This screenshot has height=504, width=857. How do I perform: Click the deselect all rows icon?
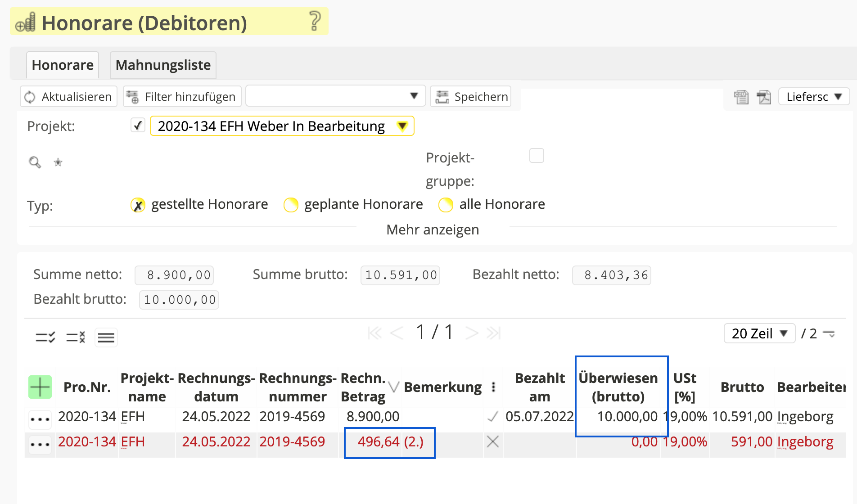tap(76, 337)
